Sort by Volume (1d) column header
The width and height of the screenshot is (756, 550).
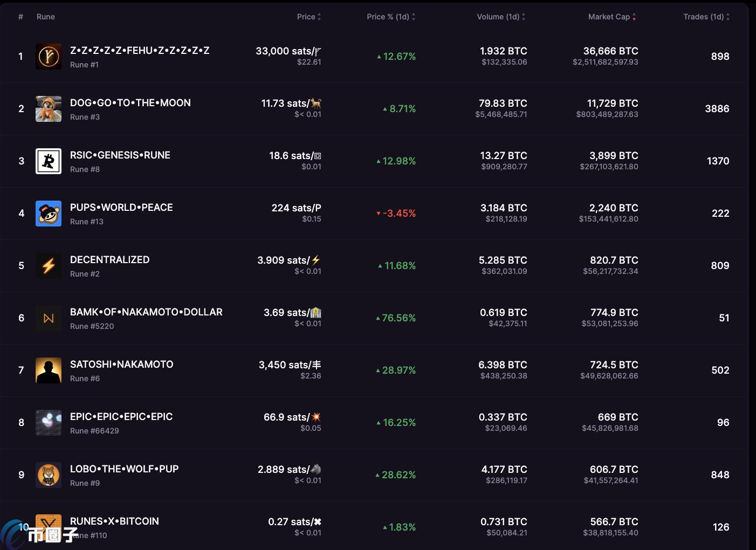[x=500, y=17]
